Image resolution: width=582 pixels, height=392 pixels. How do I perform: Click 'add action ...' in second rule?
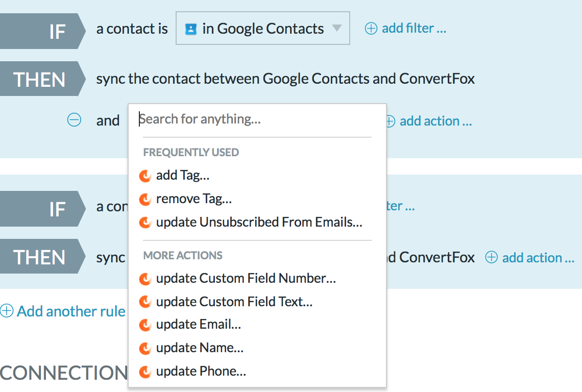(538, 258)
